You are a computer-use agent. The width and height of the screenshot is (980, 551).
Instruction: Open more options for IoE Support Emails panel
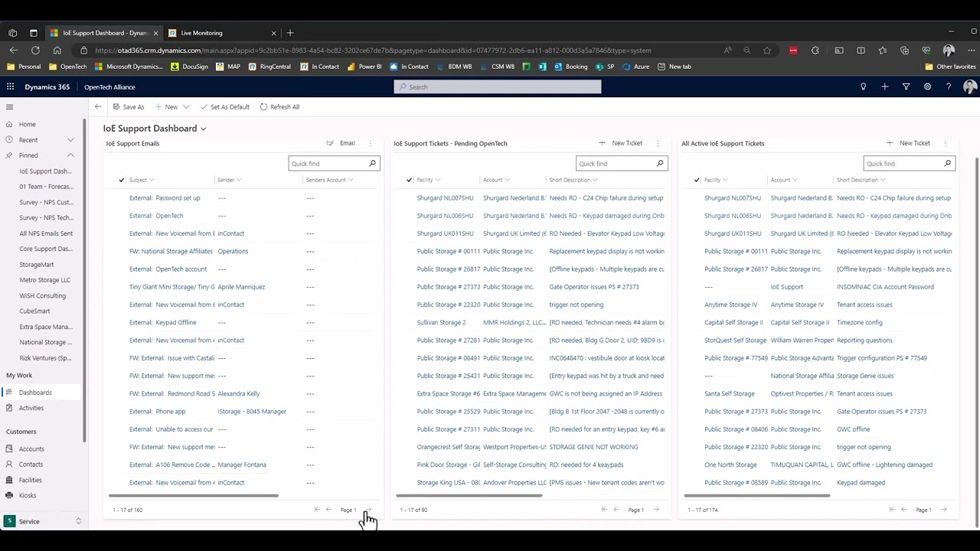click(x=371, y=143)
